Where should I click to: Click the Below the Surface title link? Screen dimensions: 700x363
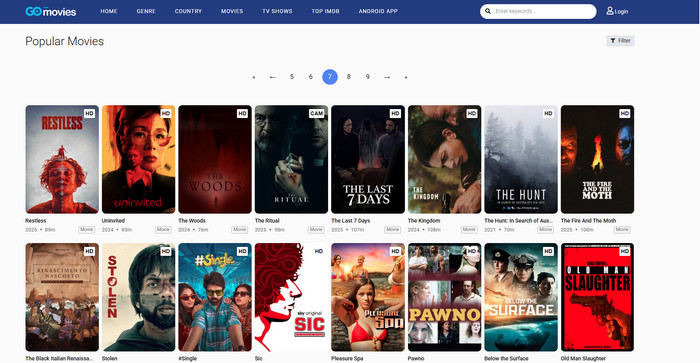click(506, 359)
